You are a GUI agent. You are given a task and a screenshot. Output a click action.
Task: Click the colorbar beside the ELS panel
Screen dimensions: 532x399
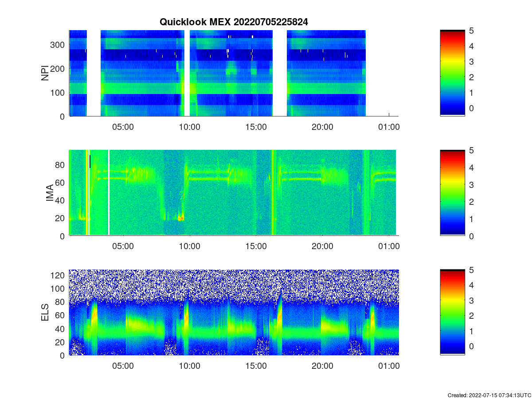tap(452, 312)
